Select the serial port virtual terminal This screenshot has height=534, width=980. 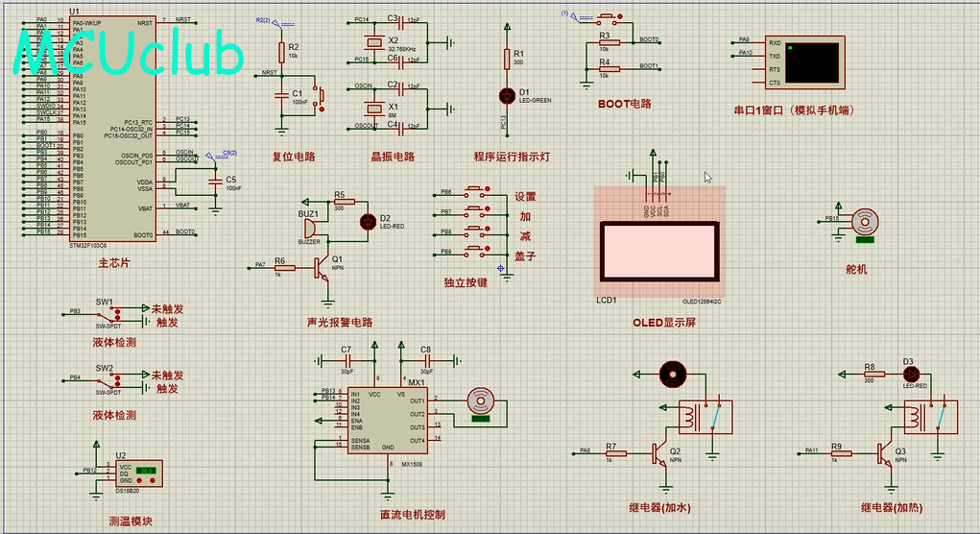[805, 62]
